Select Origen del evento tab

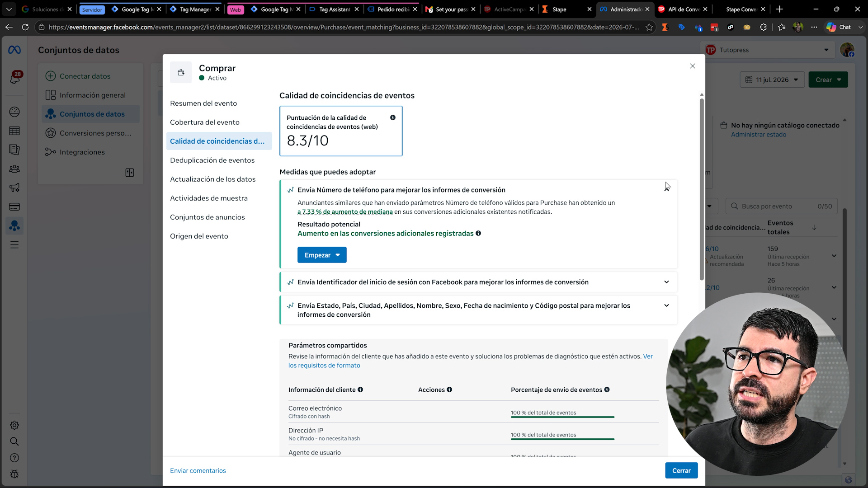[x=199, y=236]
